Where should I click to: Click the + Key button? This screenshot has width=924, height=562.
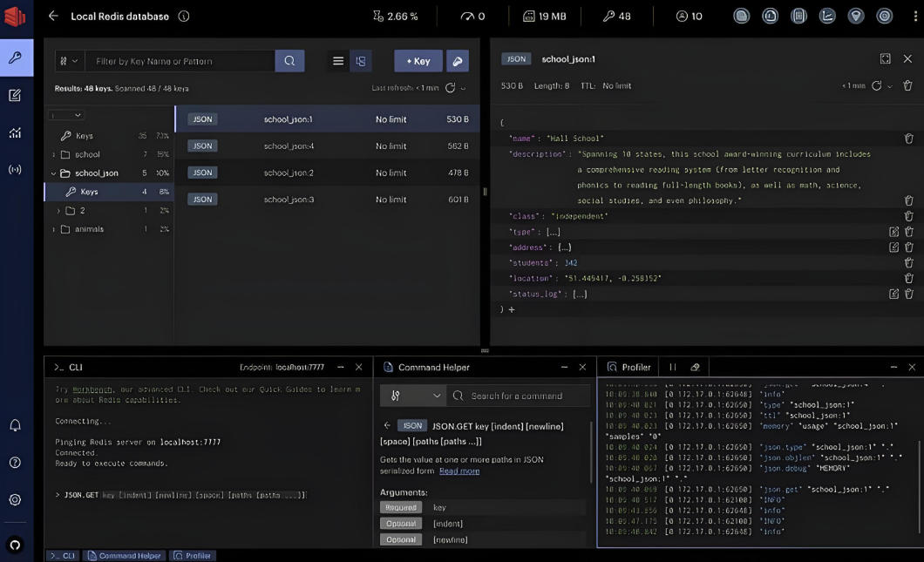coord(418,61)
